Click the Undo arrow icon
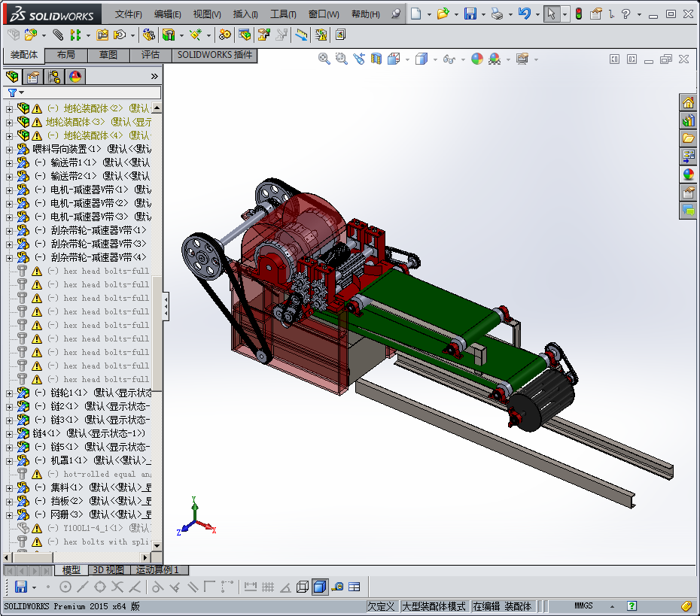700x616 pixels. tap(525, 14)
